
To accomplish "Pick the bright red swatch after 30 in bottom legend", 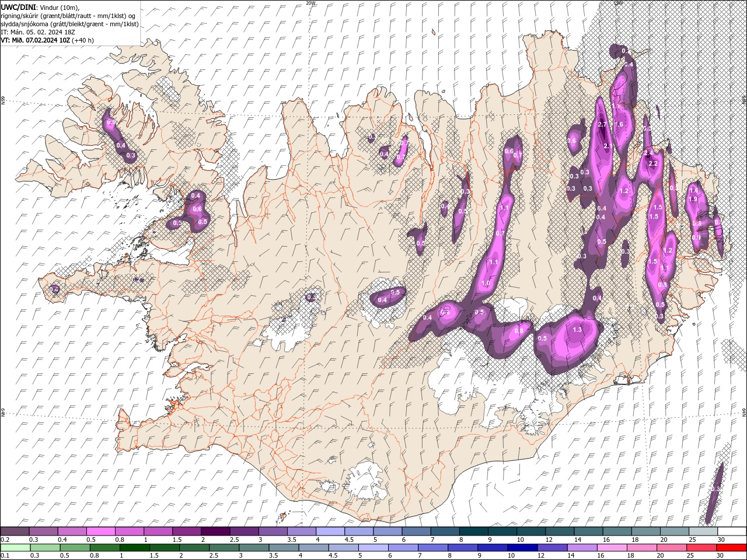I will click(x=732, y=548).
